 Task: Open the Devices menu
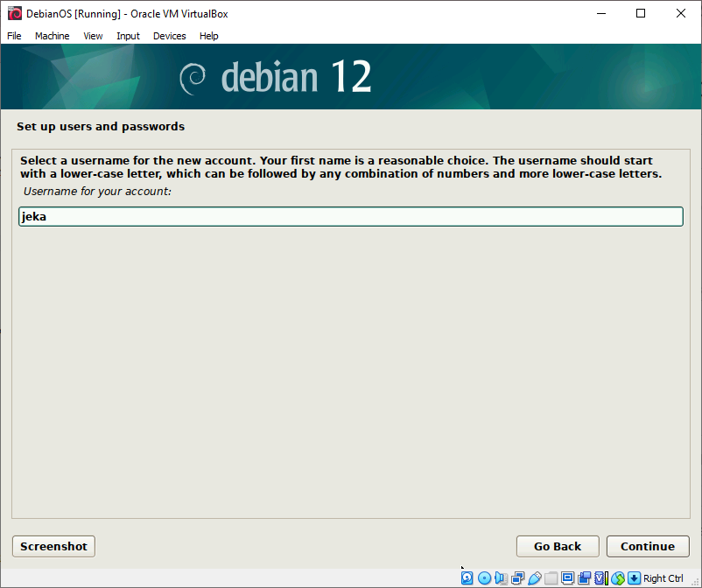[x=169, y=36]
